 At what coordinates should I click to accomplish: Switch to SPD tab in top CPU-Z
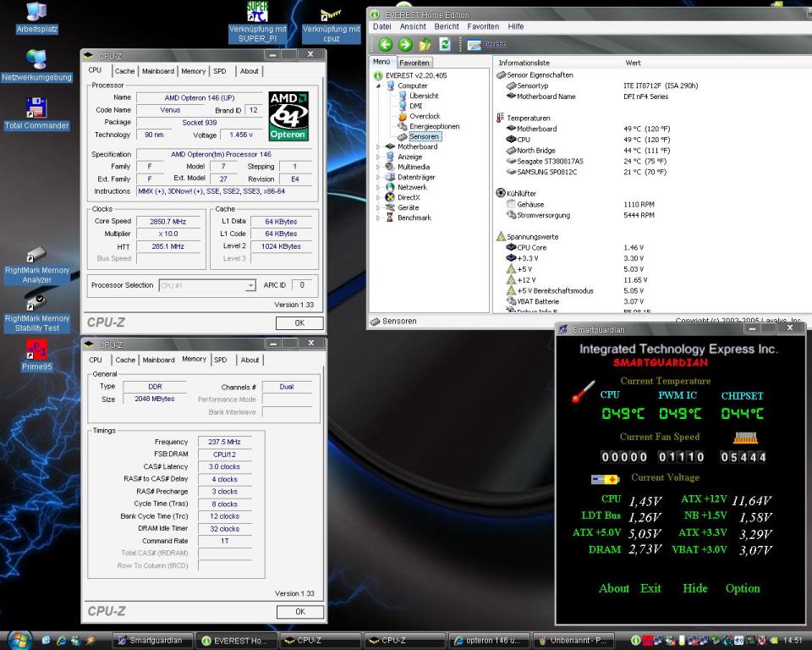click(x=220, y=71)
